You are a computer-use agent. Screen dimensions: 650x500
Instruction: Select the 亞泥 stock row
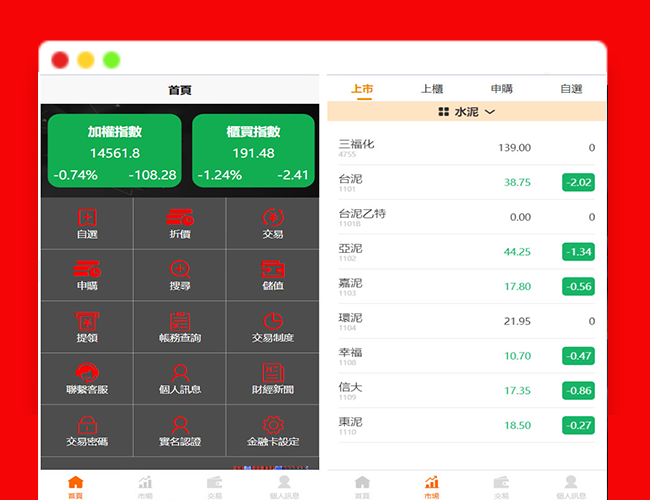pyautogui.click(x=466, y=252)
